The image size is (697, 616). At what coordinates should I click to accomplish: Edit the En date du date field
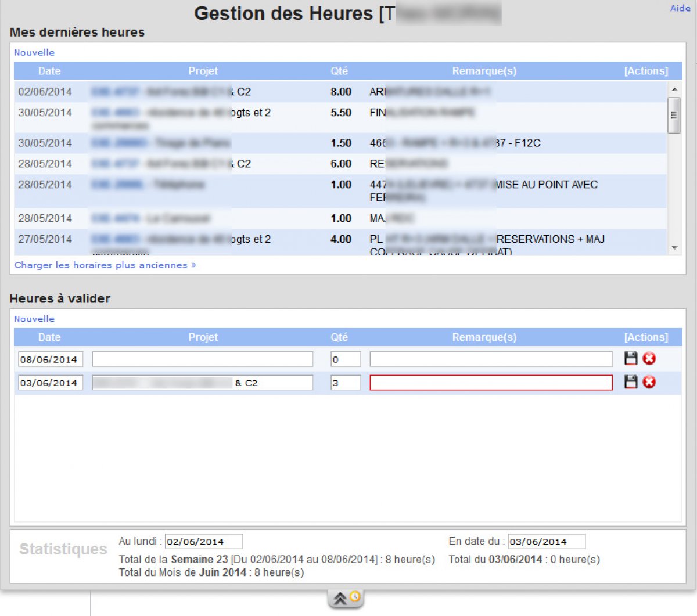(547, 542)
